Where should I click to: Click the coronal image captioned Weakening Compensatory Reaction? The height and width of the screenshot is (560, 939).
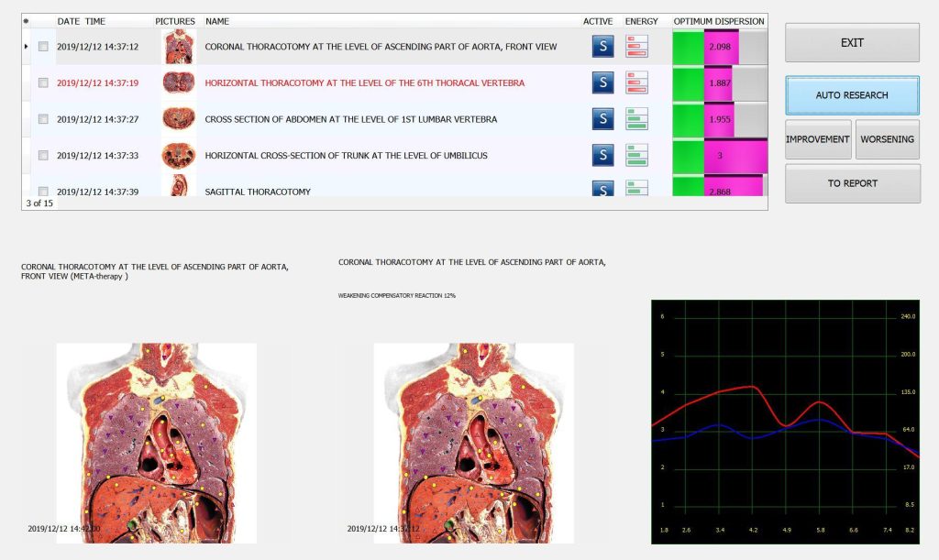[474, 443]
